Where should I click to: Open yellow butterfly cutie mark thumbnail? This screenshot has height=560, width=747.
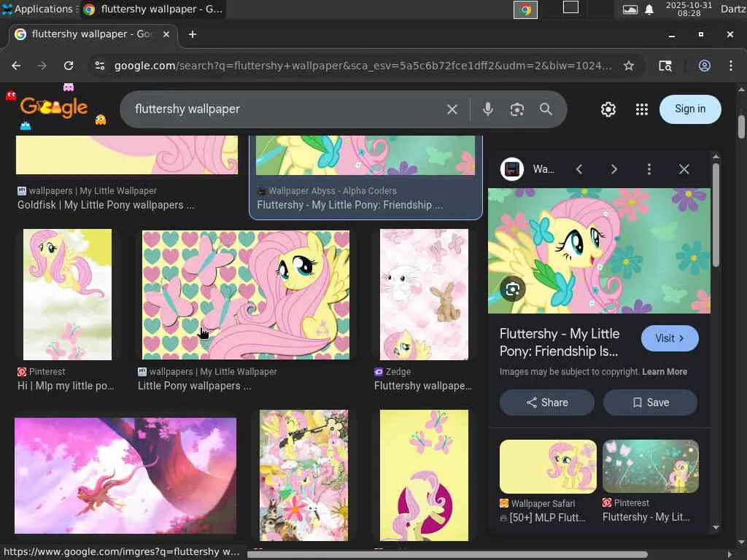424,475
